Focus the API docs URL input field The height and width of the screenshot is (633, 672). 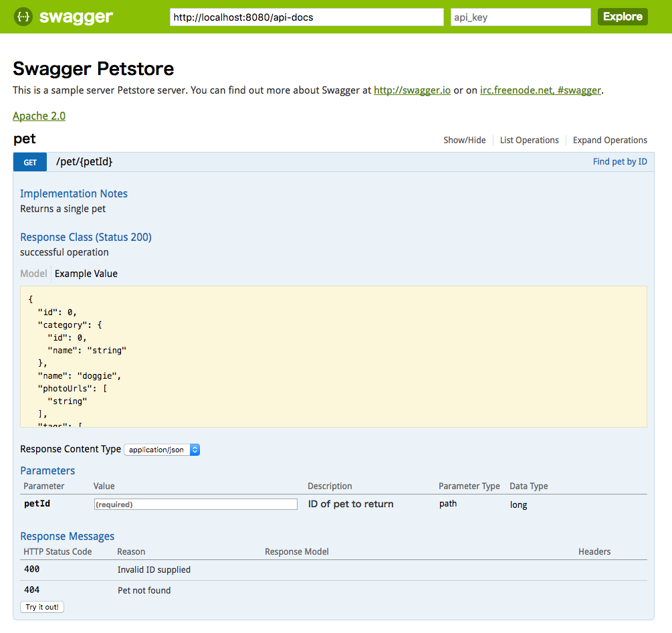coord(306,17)
